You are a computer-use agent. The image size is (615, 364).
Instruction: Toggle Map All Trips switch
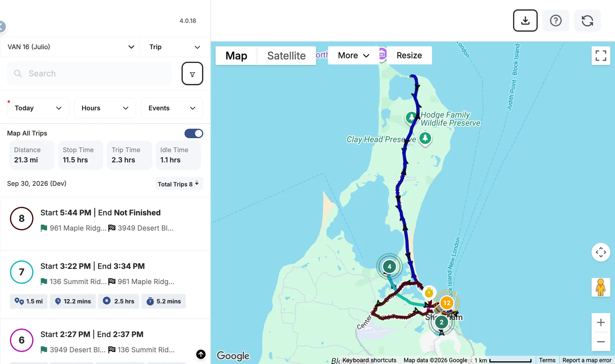click(x=194, y=133)
